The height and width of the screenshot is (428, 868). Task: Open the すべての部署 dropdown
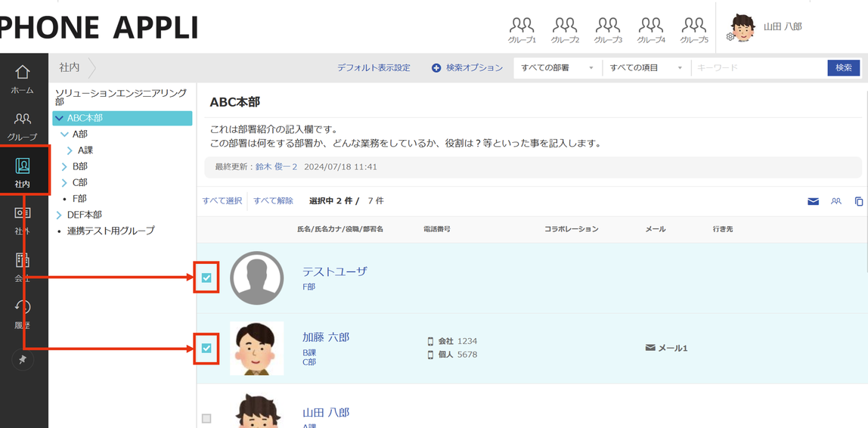558,67
